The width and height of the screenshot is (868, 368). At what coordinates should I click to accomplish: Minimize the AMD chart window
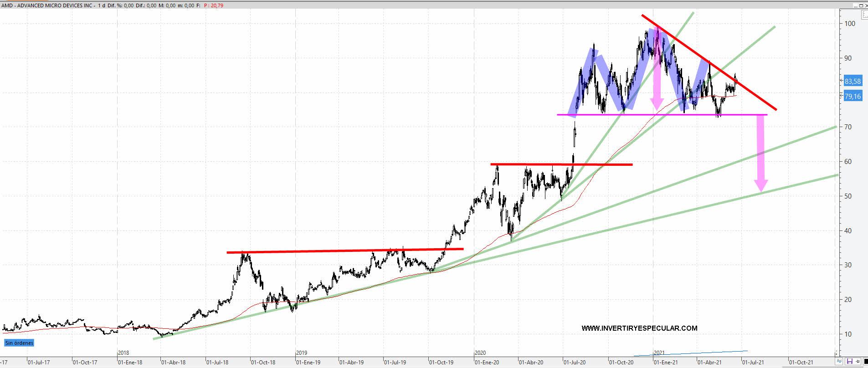coord(855,5)
